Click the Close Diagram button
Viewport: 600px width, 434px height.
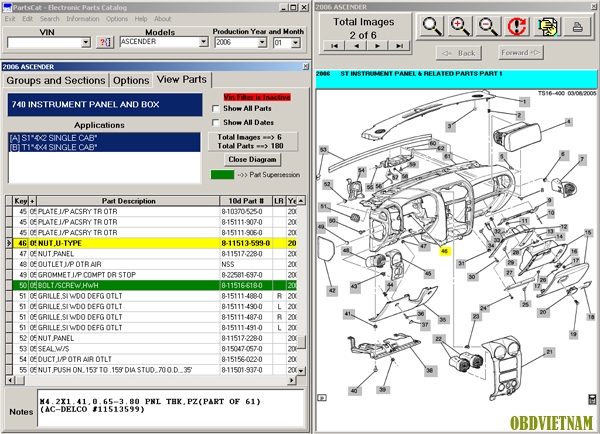point(252,159)
